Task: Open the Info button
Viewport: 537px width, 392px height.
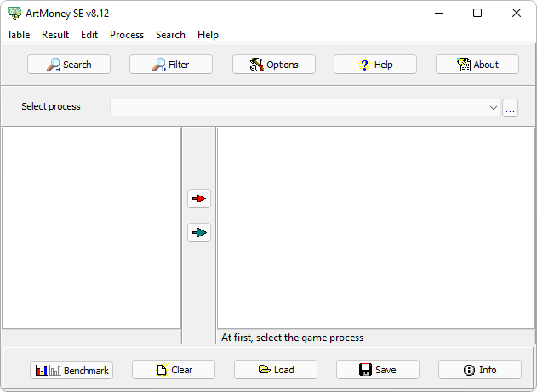Action: [480, 369]
